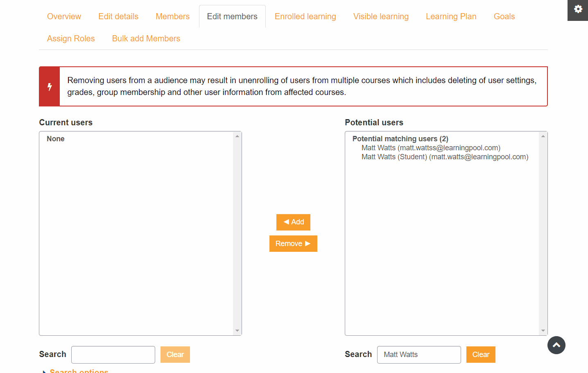Click the Remove button
The width and height of the screenshot is (588, 373).
[293, 243]
